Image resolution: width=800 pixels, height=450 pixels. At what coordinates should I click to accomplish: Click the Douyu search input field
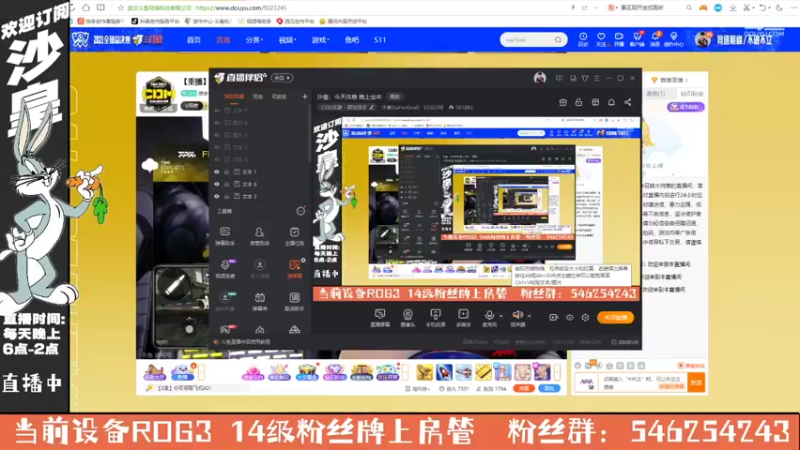[x=528, y=40]
